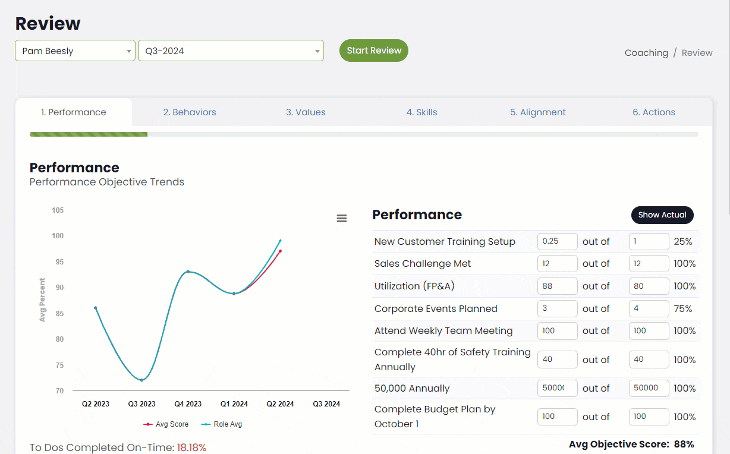Click Attend Weekly Team Meeting target field
Viewport: 730px width, 454px height.
tap(649, 331)
